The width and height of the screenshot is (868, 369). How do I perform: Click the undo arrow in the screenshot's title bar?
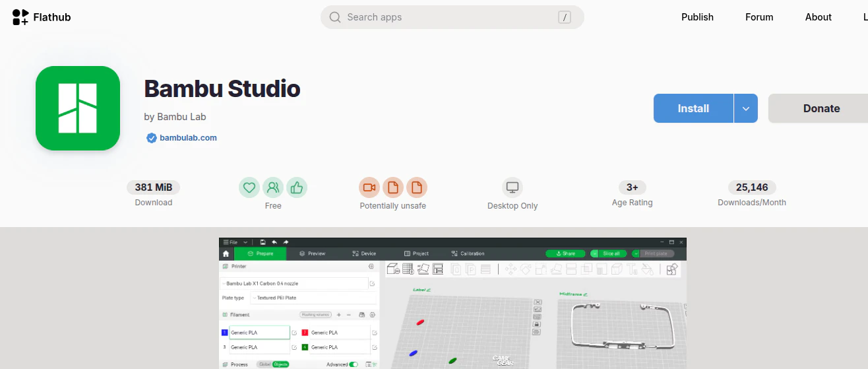tap(274, 242)
